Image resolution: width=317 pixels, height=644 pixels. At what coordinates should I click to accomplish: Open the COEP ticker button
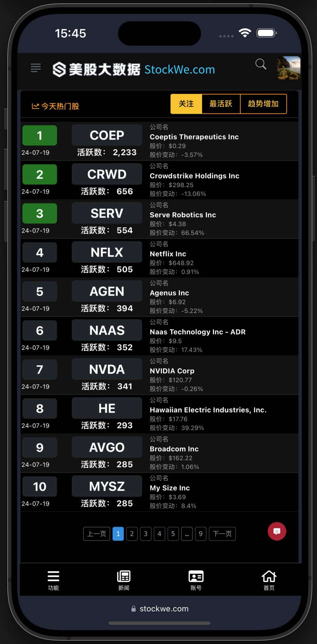pos(107,135)
